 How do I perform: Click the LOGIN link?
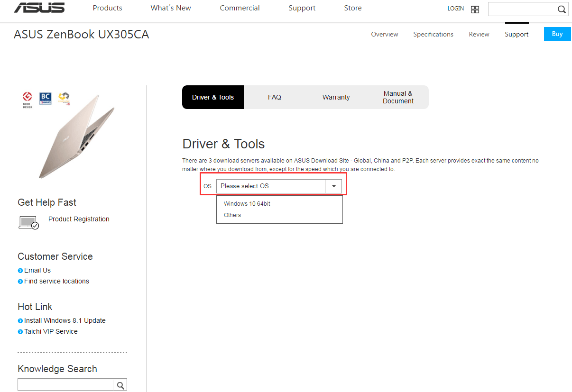coord(456,9)
